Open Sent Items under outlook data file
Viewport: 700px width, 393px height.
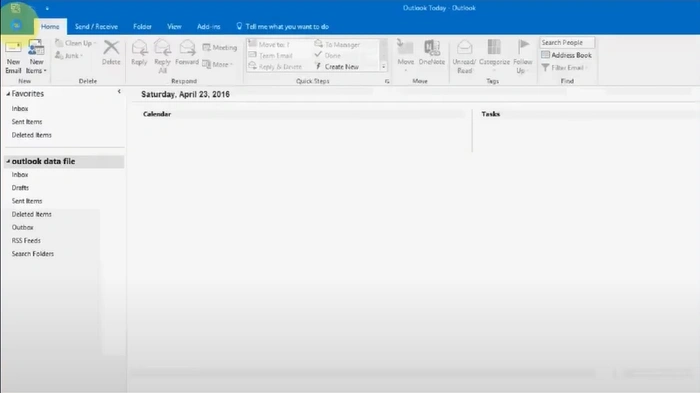pyautogui.click(x=27, y=201)
